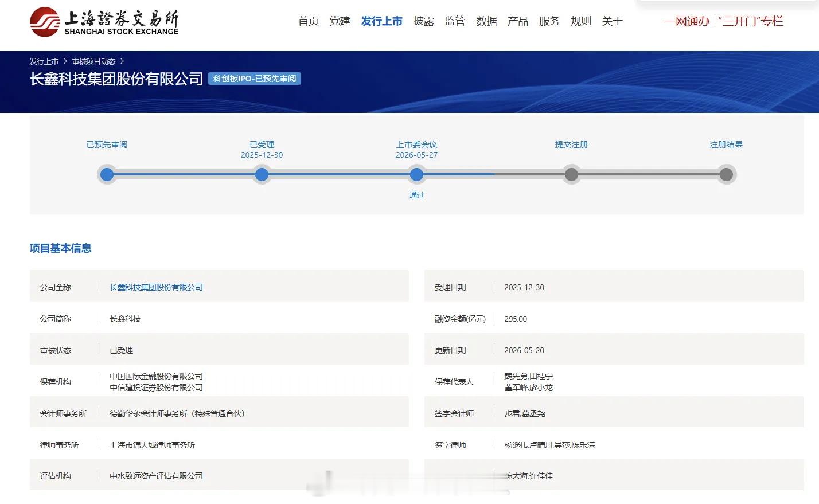The height and width of the screenshot is (504, 819).
Task: Click the 已受理 timeline node
Action: [262, 174]
